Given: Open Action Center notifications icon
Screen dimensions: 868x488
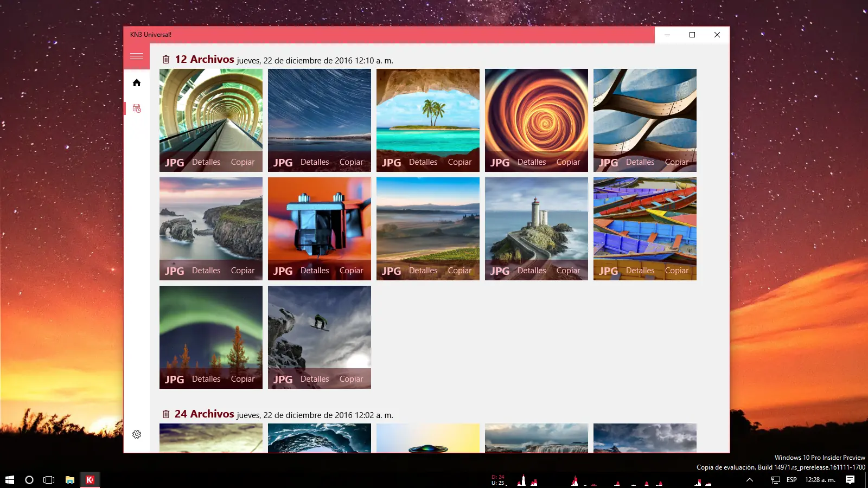Looking at the screenshot, I should [850, 480].
